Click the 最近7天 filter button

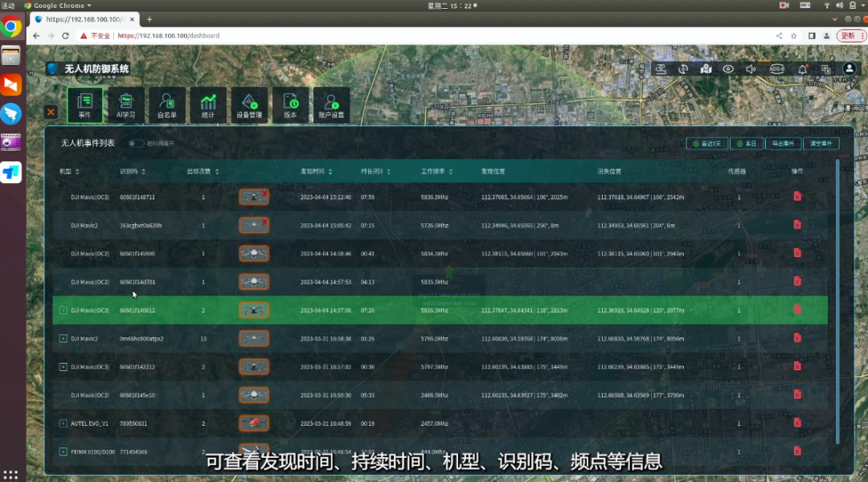pos(706,144)
